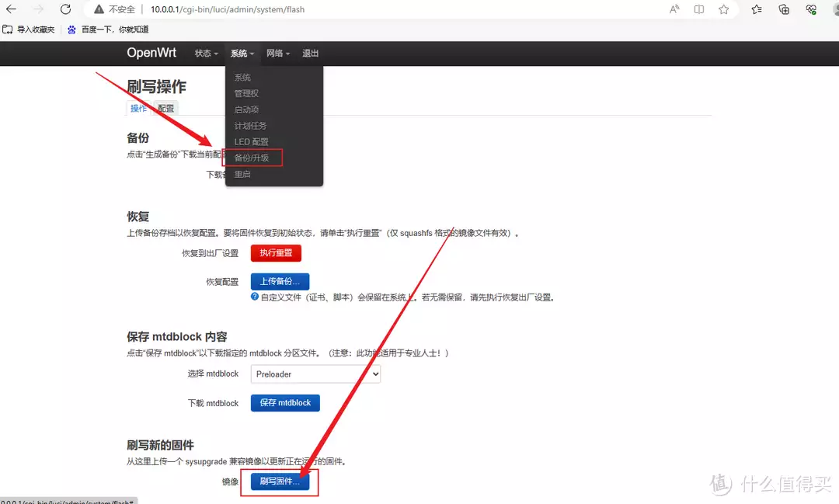The image size is (839, 504).
Task: Open the 导入收藏夹 bookmark
Action: (x=29, y=30)
